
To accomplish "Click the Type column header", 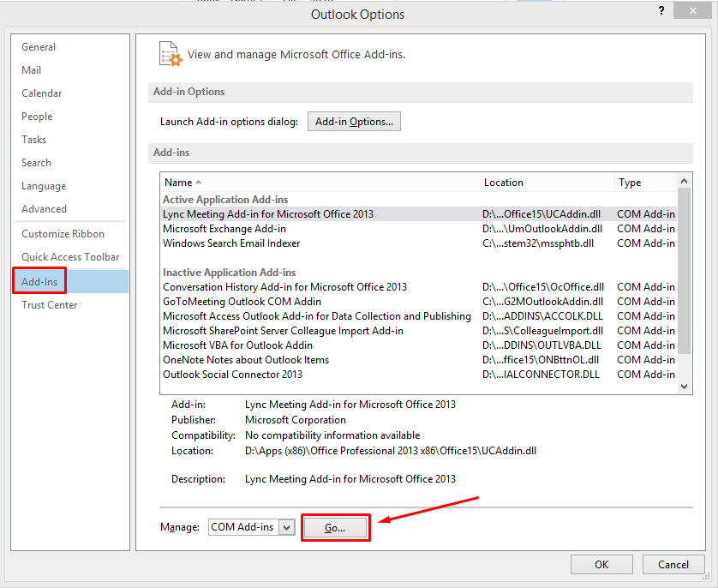I will point(645,183).
